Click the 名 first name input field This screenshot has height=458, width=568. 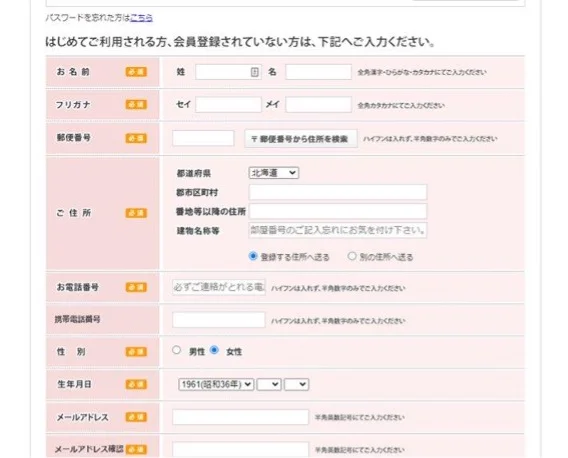tap(318, 72)
